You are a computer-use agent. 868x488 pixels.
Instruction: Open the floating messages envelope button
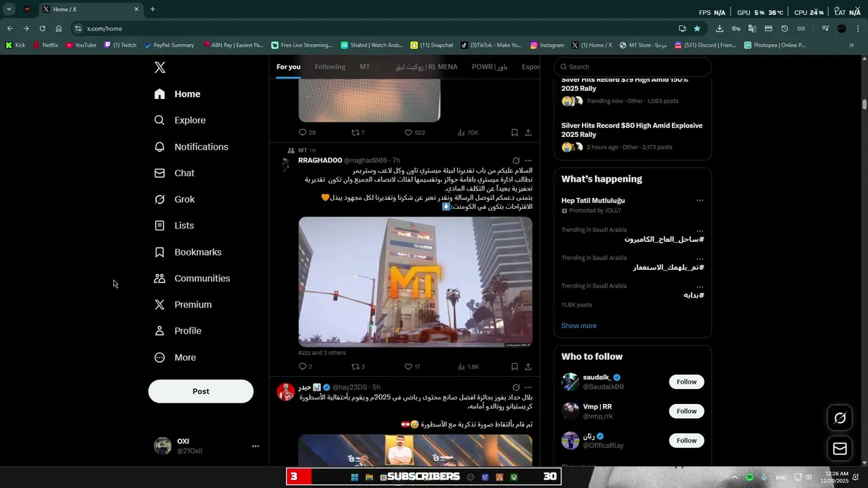[x=840, y=449]
